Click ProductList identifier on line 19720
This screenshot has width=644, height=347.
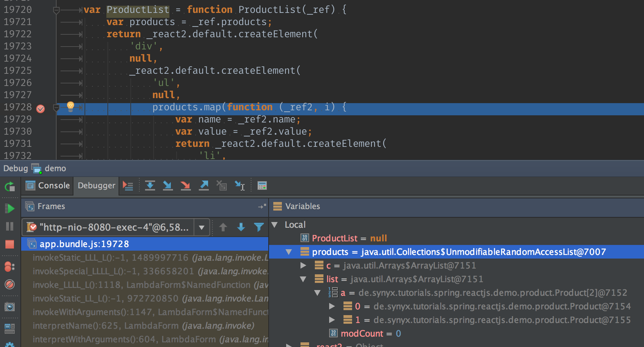pos(138,10)
